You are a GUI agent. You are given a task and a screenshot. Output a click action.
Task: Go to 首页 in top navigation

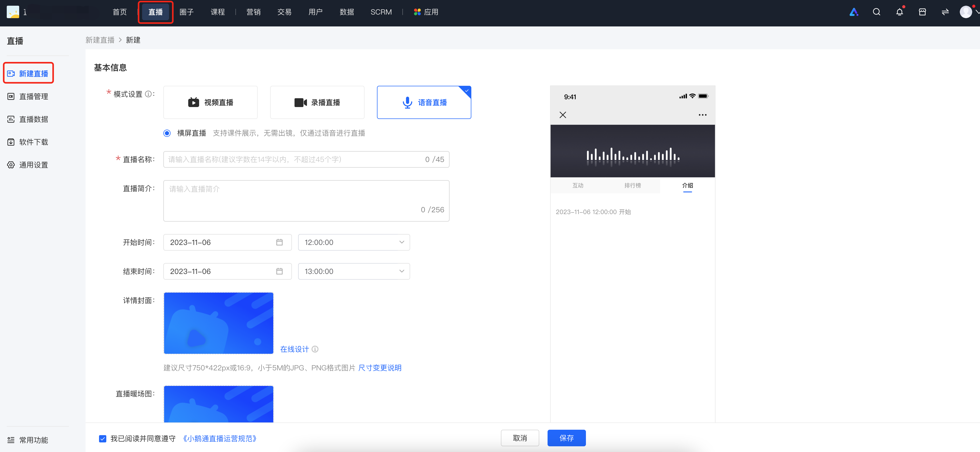(120, 12)
